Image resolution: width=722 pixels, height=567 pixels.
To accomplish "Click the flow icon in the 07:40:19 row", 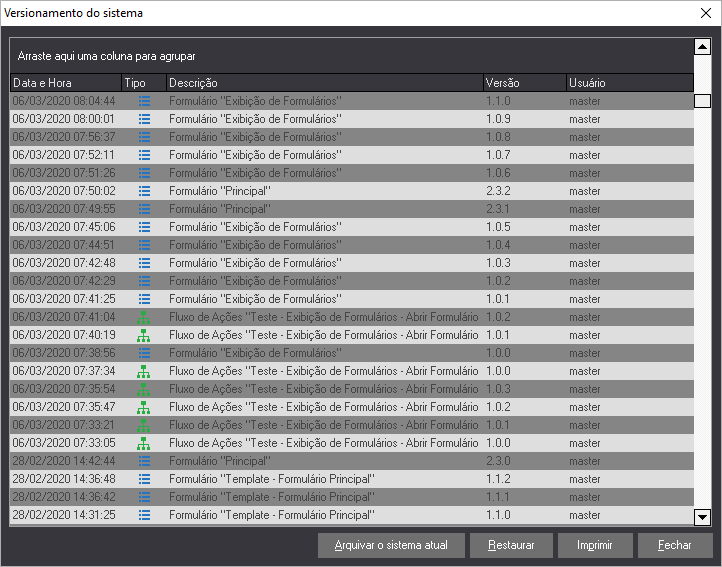I will click(144, 335).
